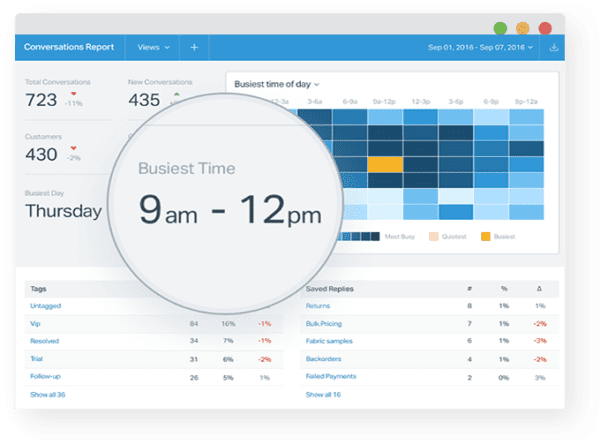The image size is (600, 445).
Task: Click the Total Conversations 723 value
Action: 41,100
